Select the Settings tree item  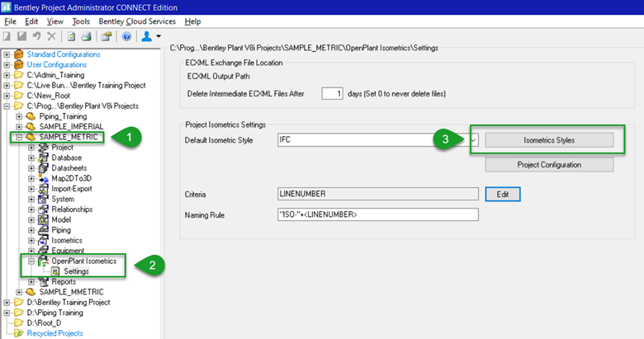(x=76, y=271)
